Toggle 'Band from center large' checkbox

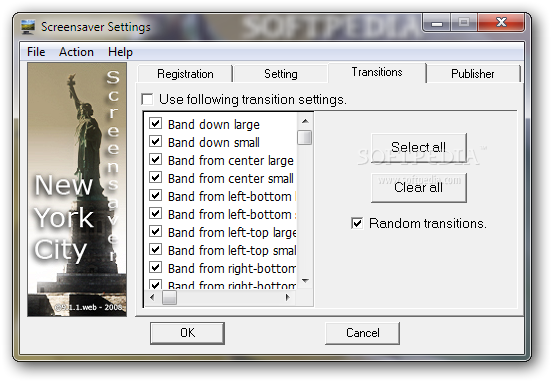tap(155, 159)
